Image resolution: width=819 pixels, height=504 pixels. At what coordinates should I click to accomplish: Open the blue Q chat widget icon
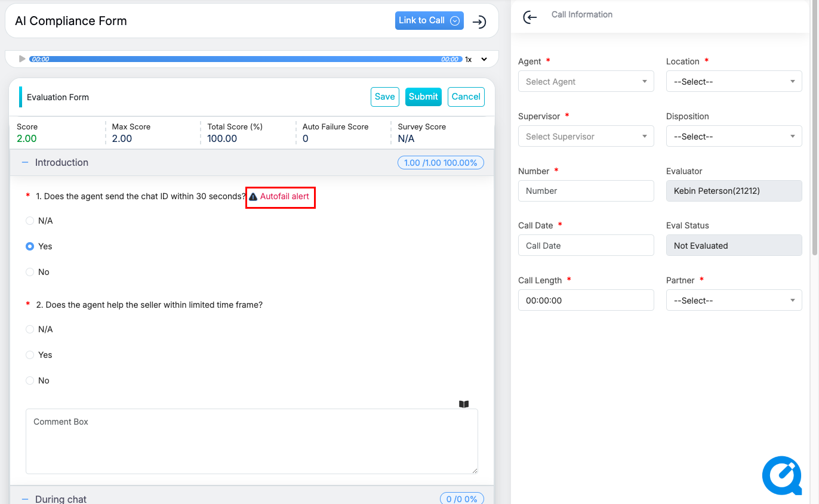coord(781,475)
